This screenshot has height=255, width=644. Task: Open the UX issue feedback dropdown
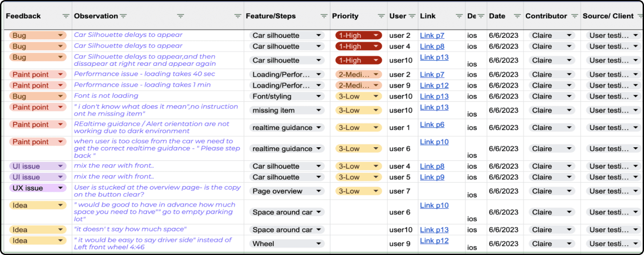[x=38, y=188]
